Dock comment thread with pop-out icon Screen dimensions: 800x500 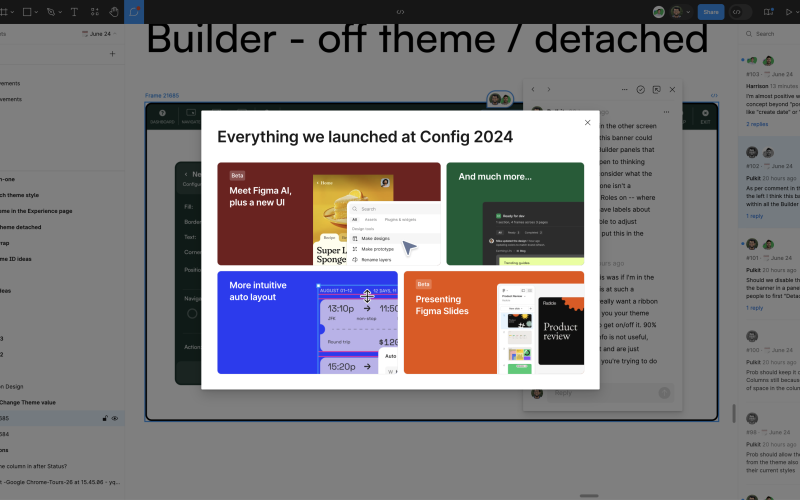[657, 89]
